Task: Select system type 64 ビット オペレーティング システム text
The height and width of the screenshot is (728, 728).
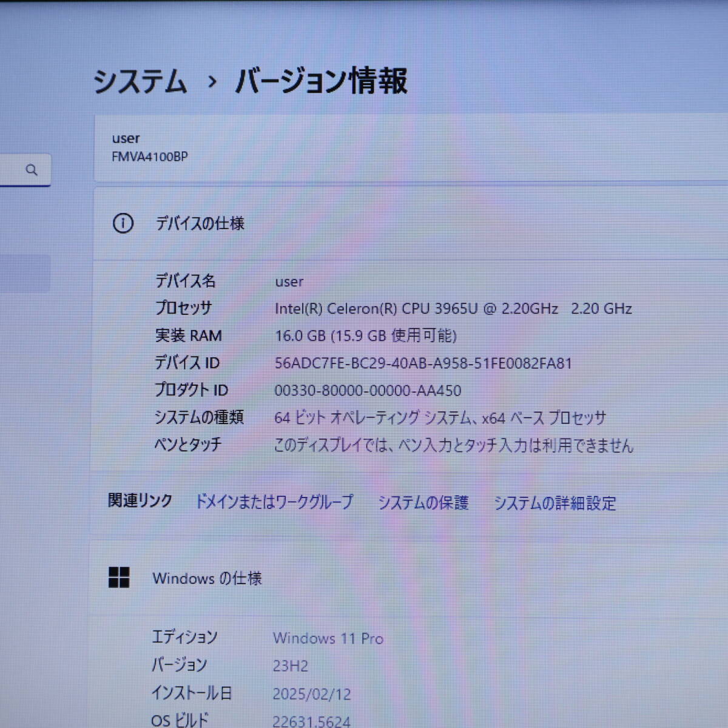Action: tap(440, 418)
